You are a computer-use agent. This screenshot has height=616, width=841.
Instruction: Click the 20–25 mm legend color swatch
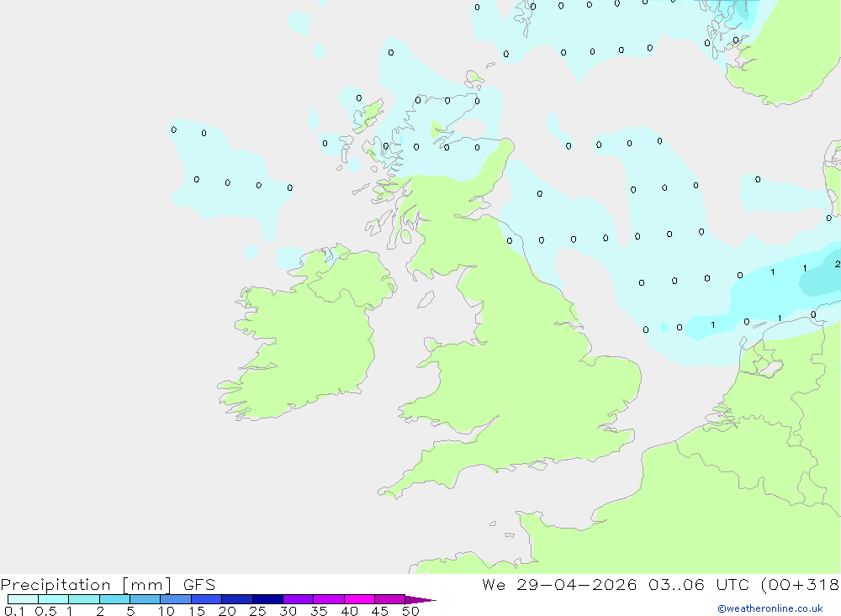(237, 599)
